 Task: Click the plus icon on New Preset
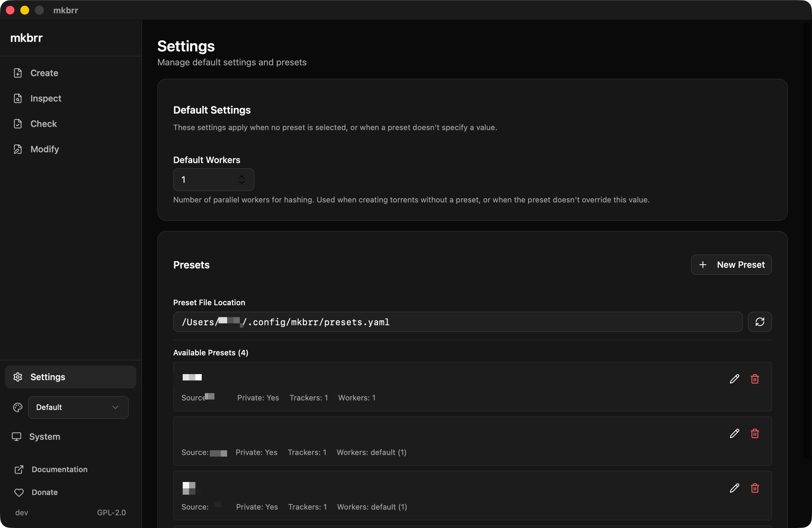tap(703, 265)
